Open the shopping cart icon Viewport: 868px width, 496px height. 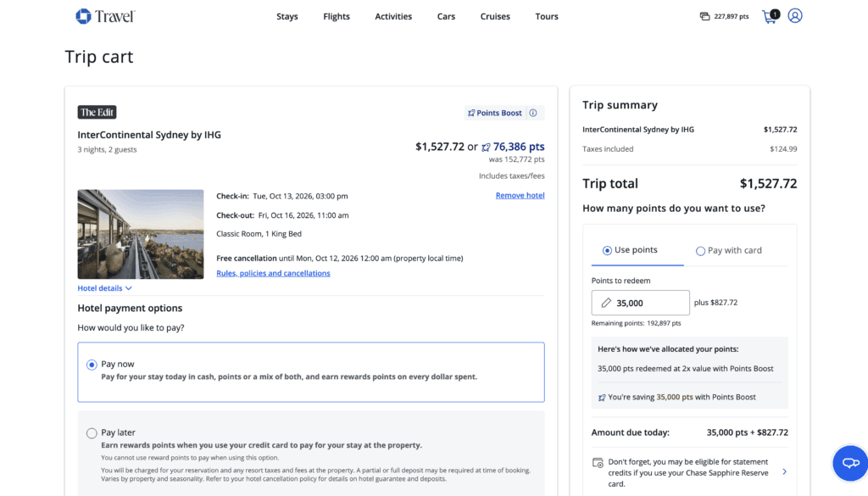pyautogui.click(x=770, y=16)
